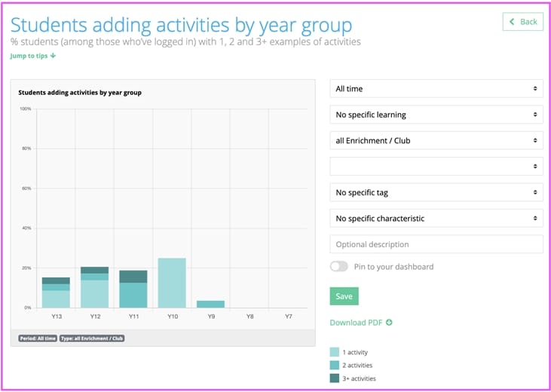Open the No specific learning dropdown
The height and width of the screenshot is (392, 551).
click(x=436, y=115)
